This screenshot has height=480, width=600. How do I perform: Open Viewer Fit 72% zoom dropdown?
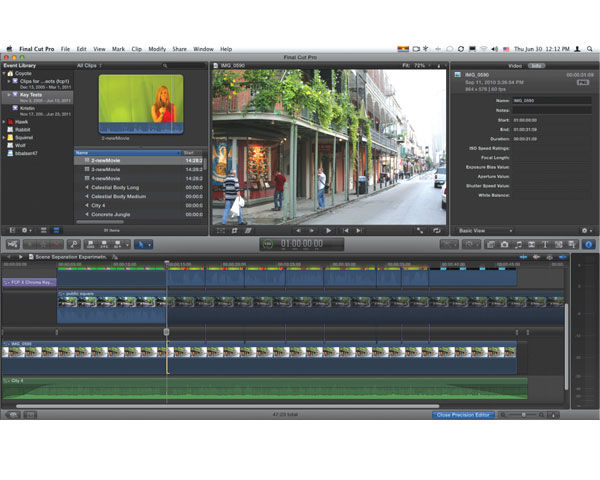click(416, 65)
